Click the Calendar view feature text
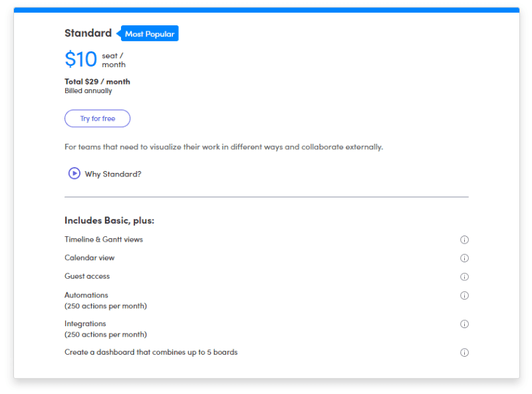The height and width of the screenshot is (394, 532). coord(89,258)
